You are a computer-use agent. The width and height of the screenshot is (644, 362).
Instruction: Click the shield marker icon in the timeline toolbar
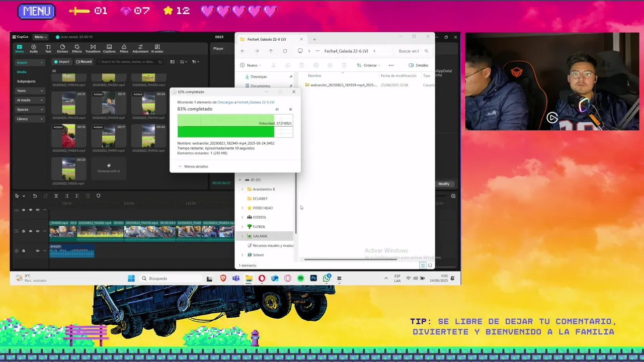(98, 196)
